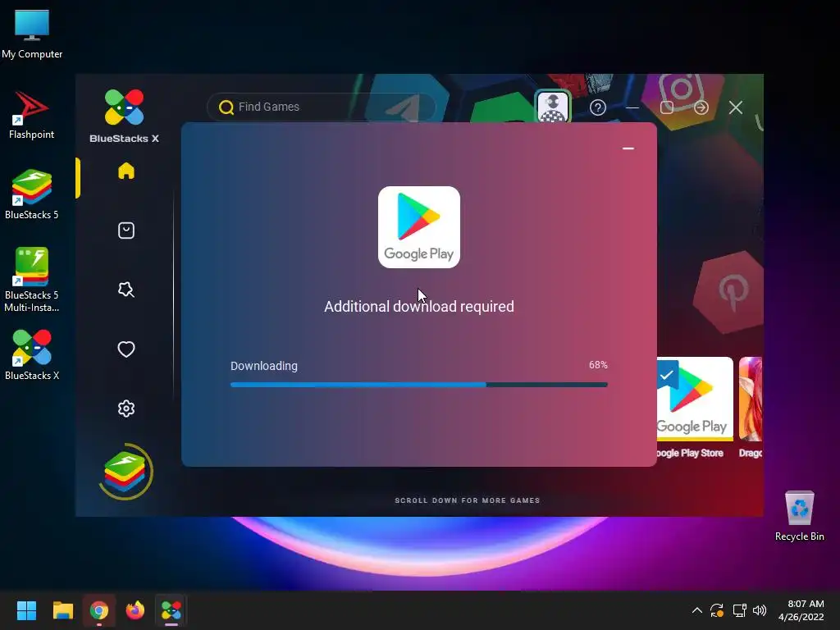The width and height of the screenshot is (840, 630).
Task: Minimize the download dialog with the dash button
Action: (628, 148)
